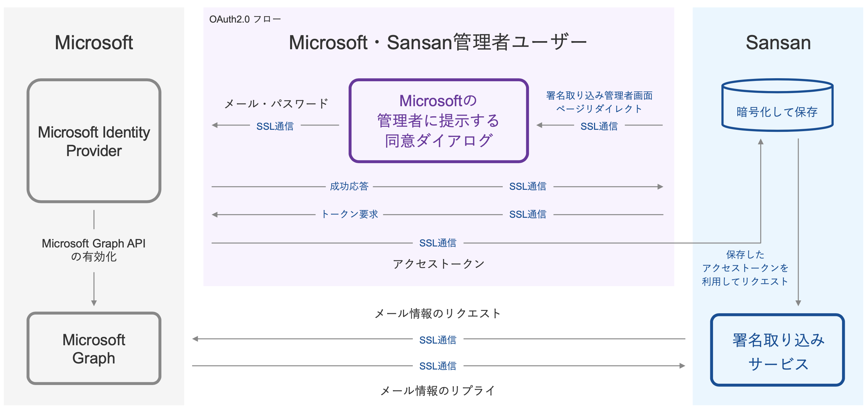Viewport: 868px width, 412px height.
Task: Click SSL通信 label right of 成功応答
Action: coord(528,186)
